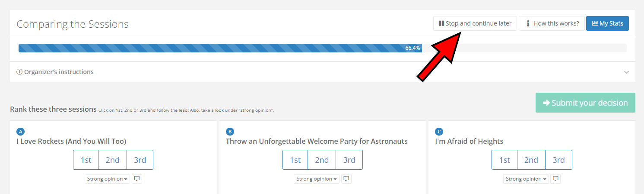Open Strong opinion dropdown for Afraid of Heights
The height and width of the screenshot is (194, 644).
[526, 178]
